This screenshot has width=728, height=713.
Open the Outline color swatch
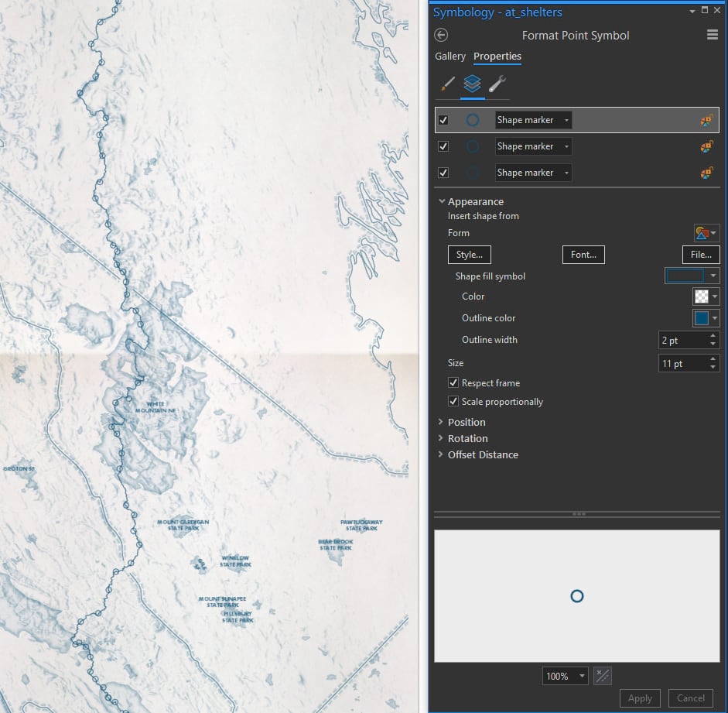pos(706,318)
